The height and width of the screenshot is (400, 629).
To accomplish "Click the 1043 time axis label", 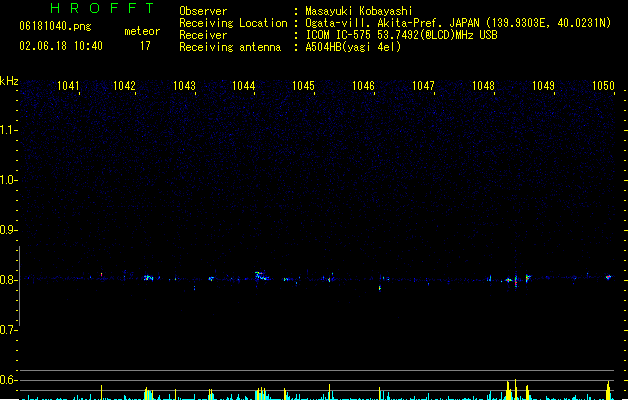I will coord(184,86).
